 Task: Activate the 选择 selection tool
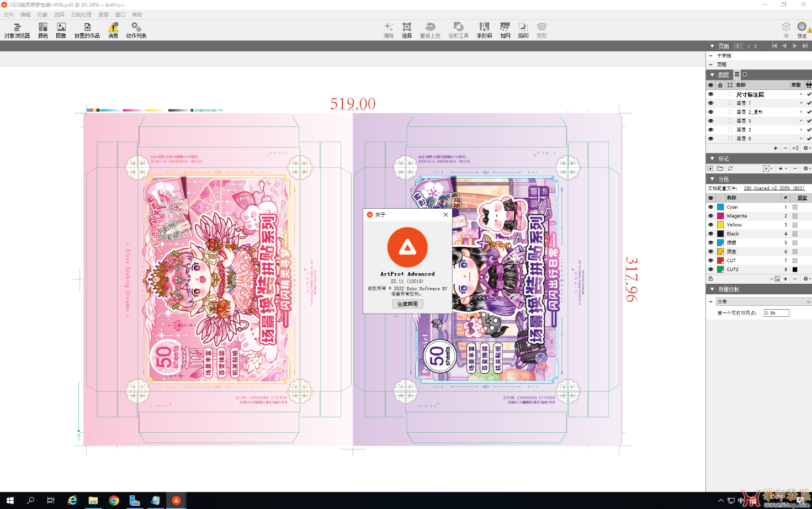click(407, 30)
